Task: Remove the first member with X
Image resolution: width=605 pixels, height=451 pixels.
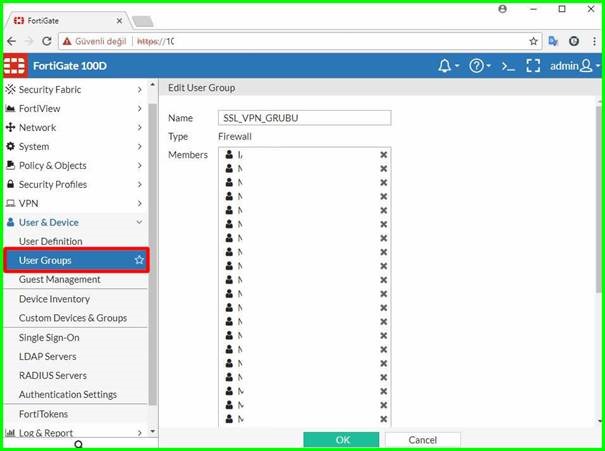Action: [x=384, y=155]
